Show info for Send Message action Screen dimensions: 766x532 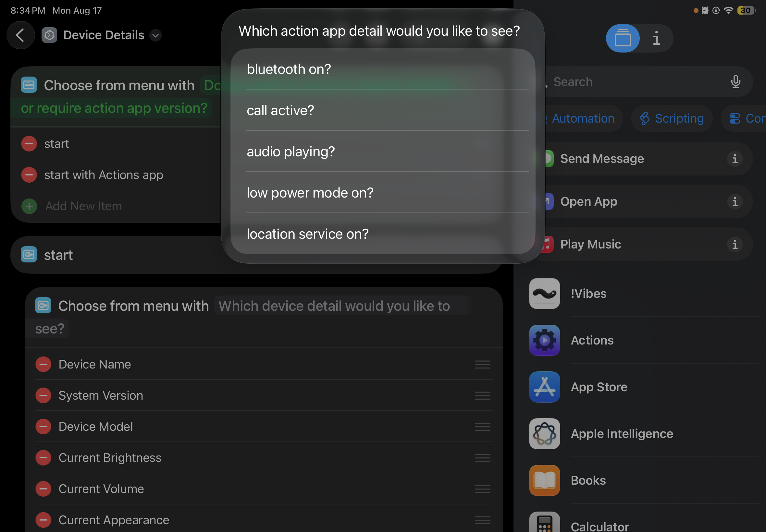pos(735,159)
